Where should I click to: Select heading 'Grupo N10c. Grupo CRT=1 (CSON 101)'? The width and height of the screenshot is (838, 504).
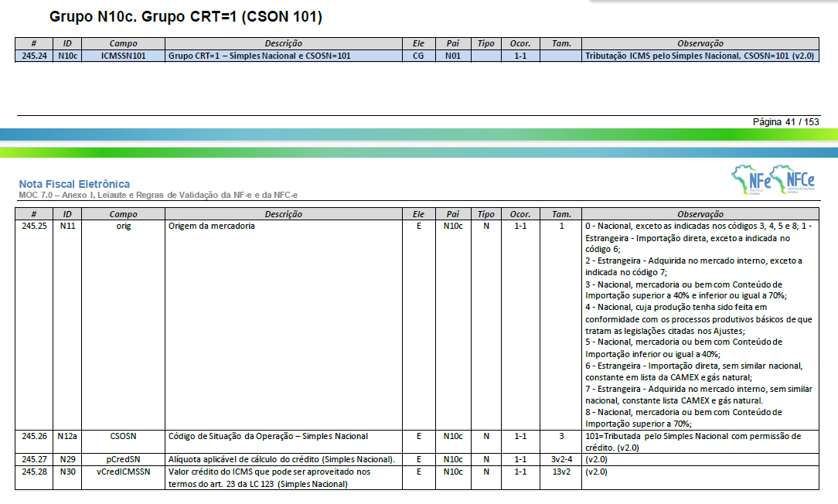click(x=186, y=16)
